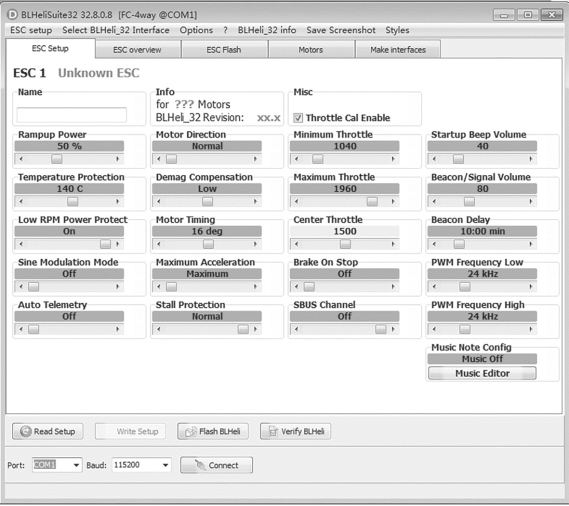Click the ESC Name input field
Image resolution: width=569 pixels, height=506 pixels.
tap(71, 115)
